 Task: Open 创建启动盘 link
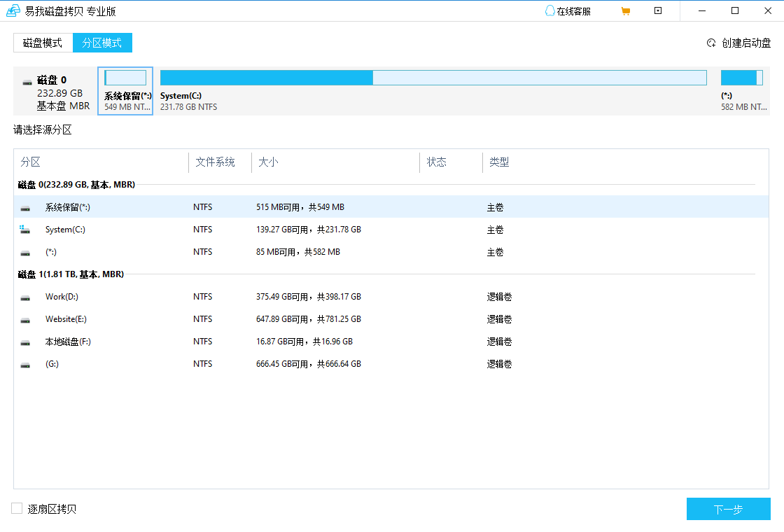746,43
